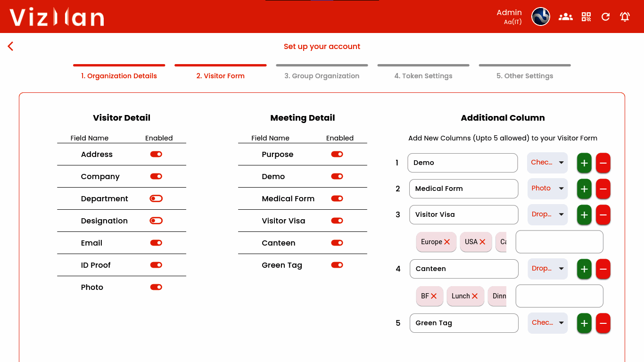
Task: Click the refresh icon in header
Action: coord(605,17)
